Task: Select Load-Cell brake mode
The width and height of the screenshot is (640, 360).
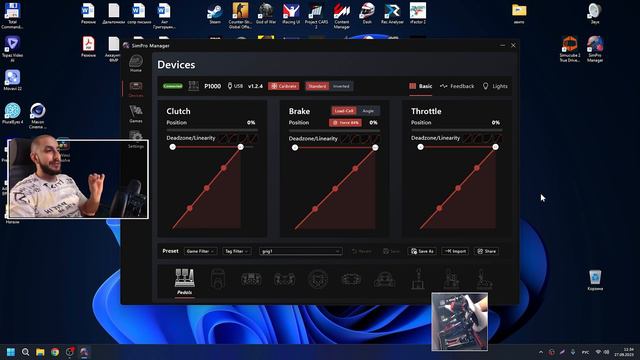Action: (344, 111)
